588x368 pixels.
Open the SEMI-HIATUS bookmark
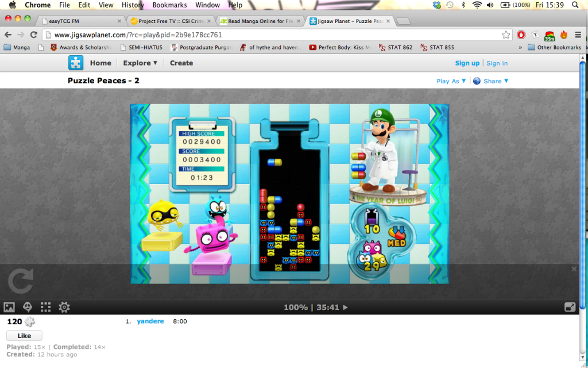coord(141,47)
